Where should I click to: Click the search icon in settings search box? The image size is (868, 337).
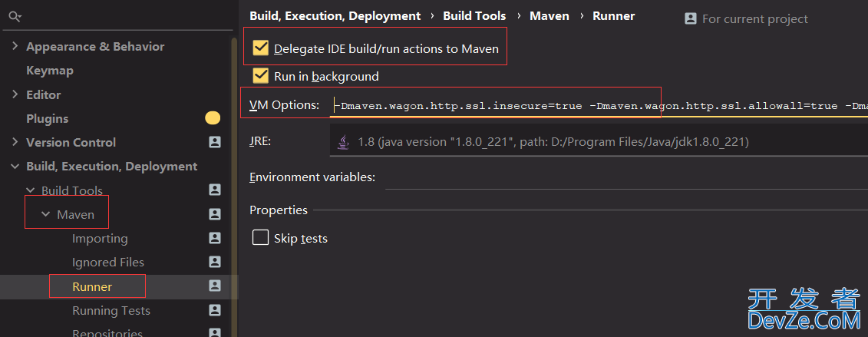click(x=15, y=16)
